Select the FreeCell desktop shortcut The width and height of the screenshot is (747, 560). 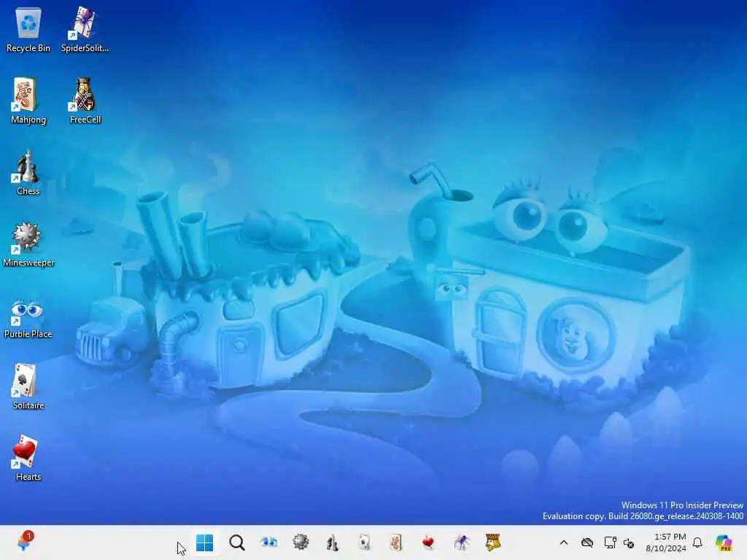(85, 101)
